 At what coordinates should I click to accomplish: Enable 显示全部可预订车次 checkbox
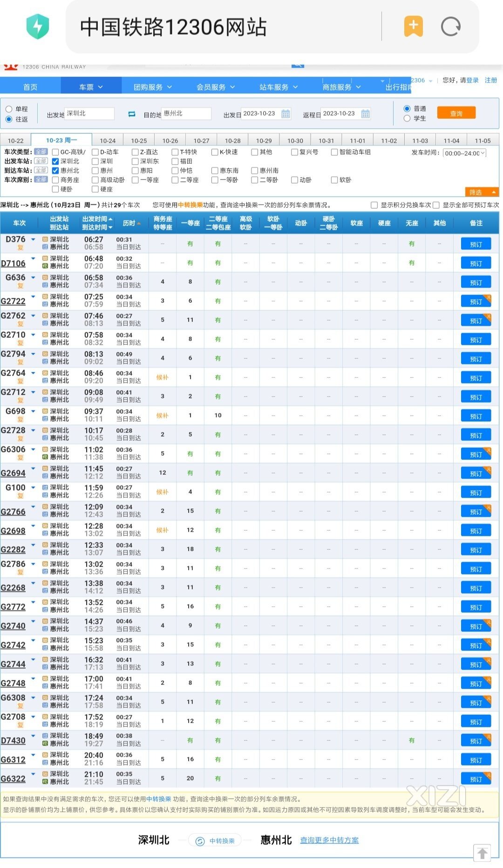(436, 205)
